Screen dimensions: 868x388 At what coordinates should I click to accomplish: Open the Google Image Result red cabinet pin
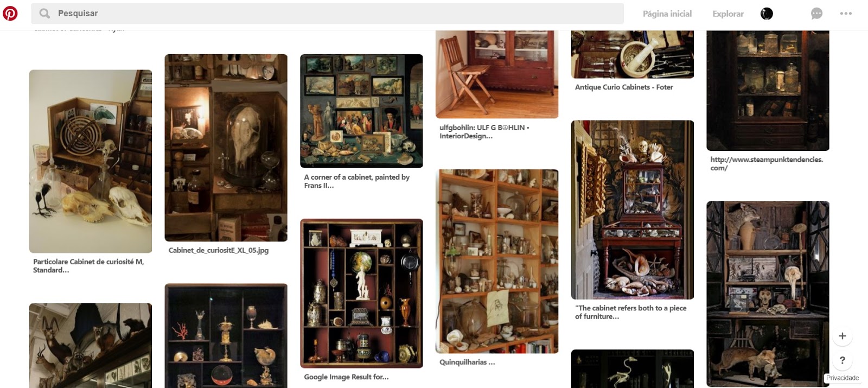pyautogui.click(x=361, y=294)
